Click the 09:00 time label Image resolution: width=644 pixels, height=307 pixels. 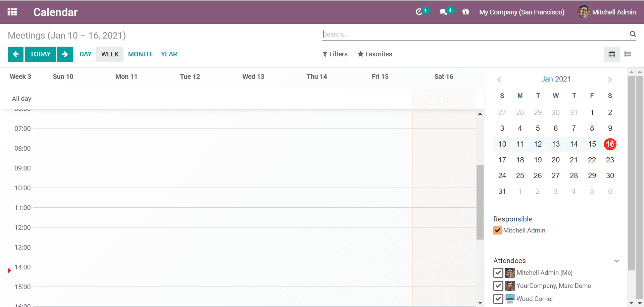tap(22, 168)
